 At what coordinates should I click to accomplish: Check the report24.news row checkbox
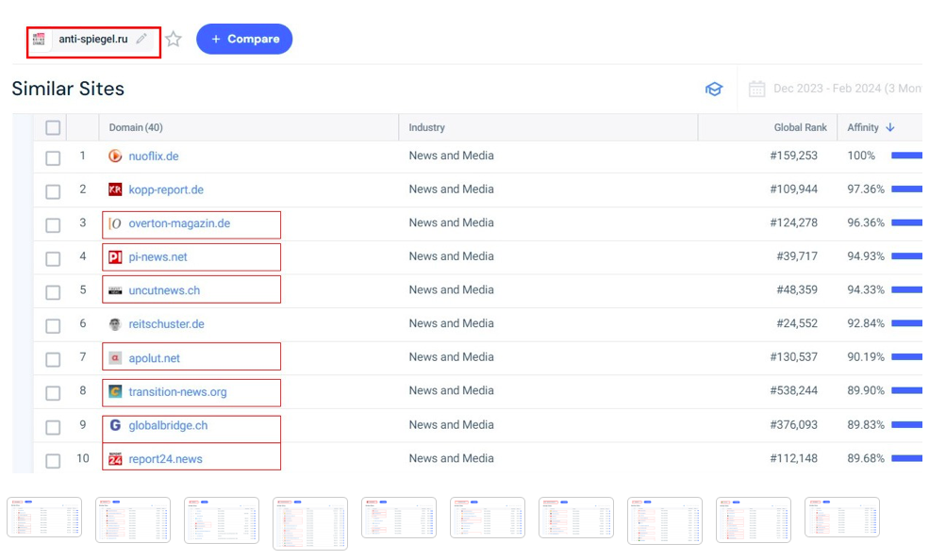tap(53, 461)
